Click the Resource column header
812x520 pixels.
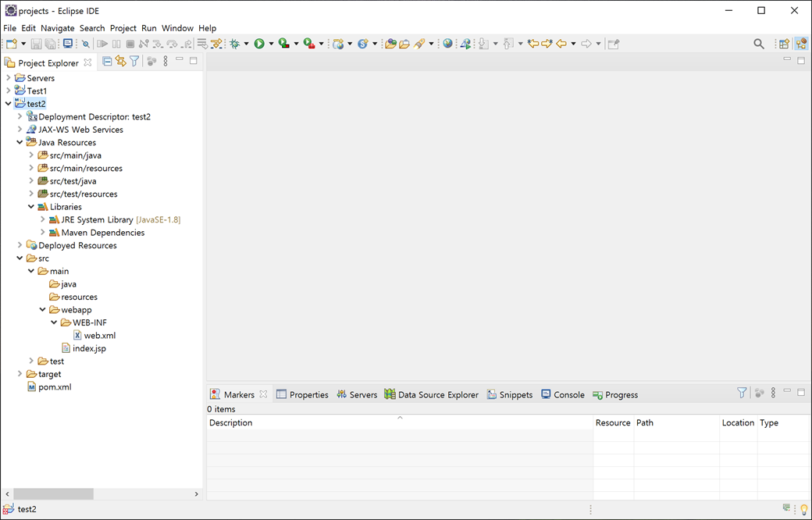[x=613, y=422]
